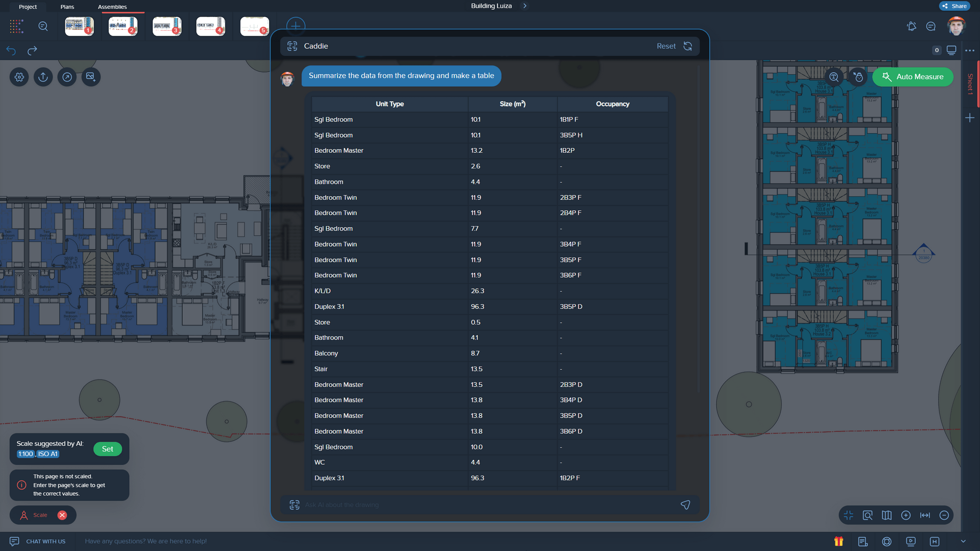The width and height of the screenshot is (980, 551).
Task: Open the Project tab
Action: (x=28, y=6)
